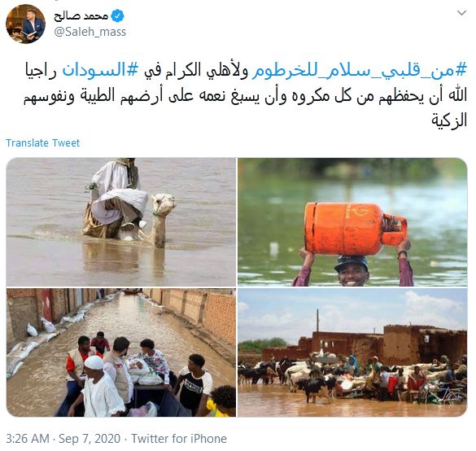This screenshot has width=476, height=451.
Task: Click the Twitter for iPhone source label
Action: point(179,439)
